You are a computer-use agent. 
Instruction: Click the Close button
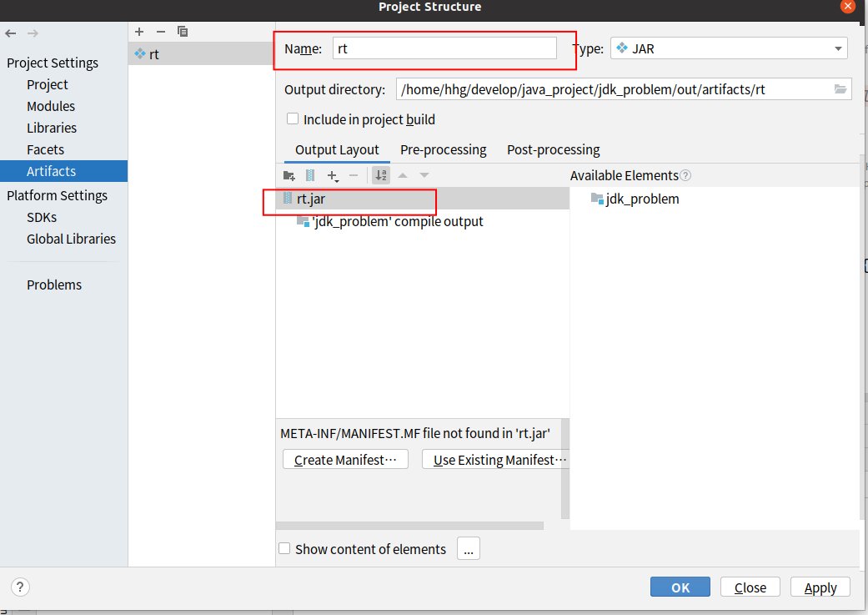click(750, 587)
